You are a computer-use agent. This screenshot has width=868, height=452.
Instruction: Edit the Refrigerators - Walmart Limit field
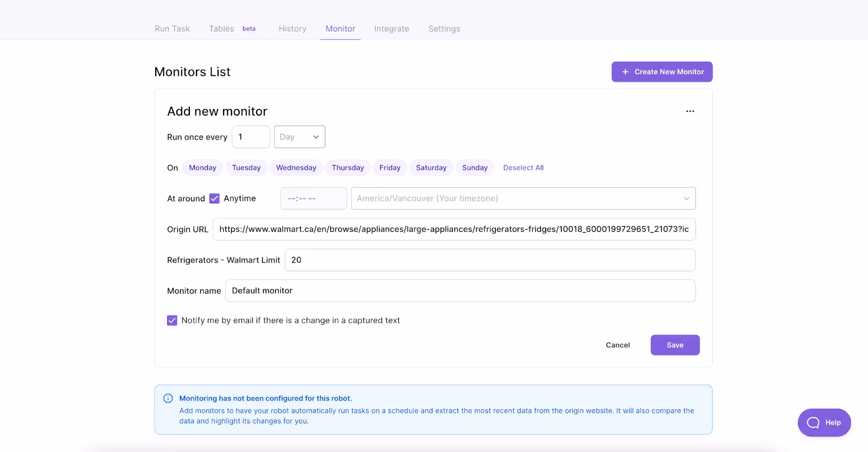click(x=490, y=260)
